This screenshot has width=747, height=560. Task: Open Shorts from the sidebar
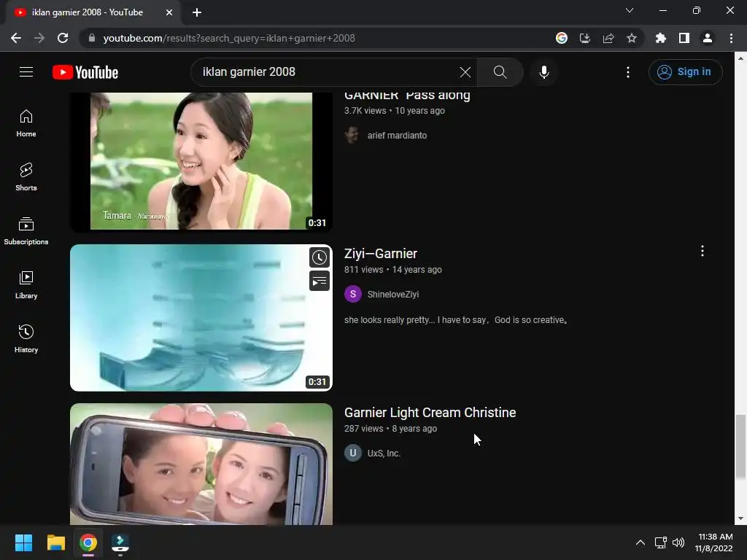coord(26,177)
